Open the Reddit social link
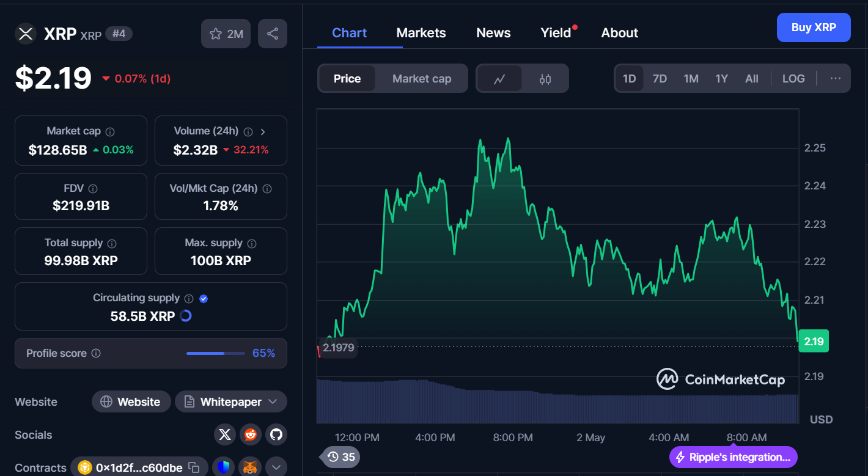 pos(251,434)
